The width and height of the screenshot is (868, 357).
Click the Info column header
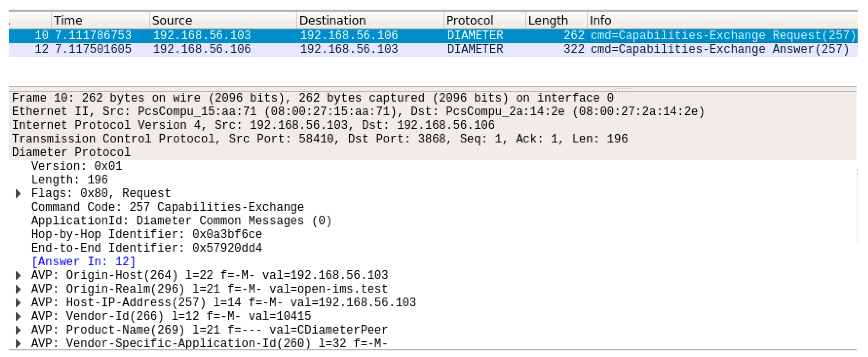[x=721, y=20]
